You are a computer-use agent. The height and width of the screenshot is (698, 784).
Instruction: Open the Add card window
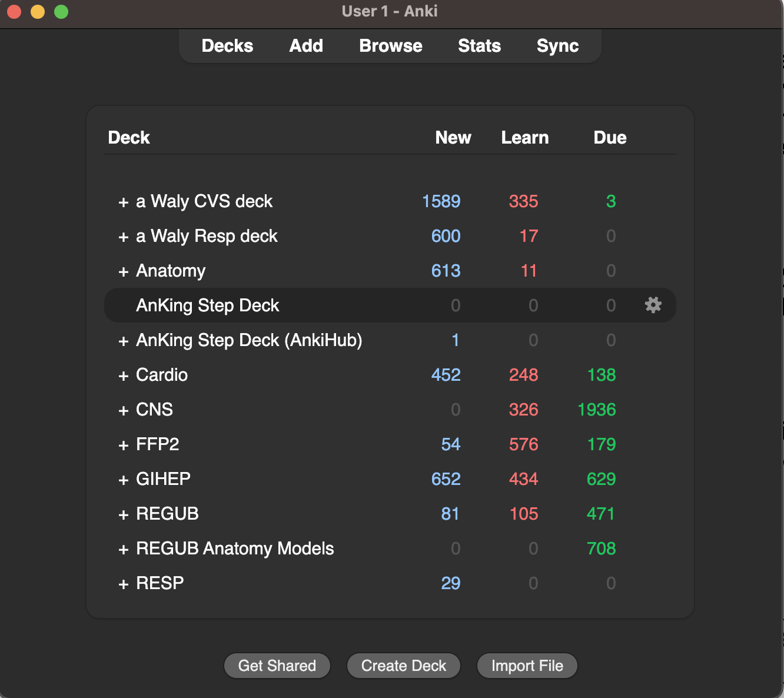coord(306,46)
